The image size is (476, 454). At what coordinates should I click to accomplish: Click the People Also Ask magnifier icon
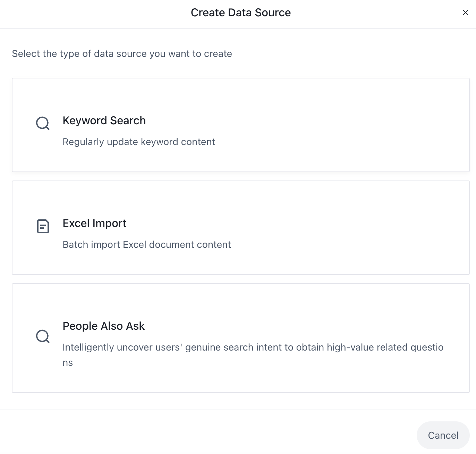pos(43,336)
